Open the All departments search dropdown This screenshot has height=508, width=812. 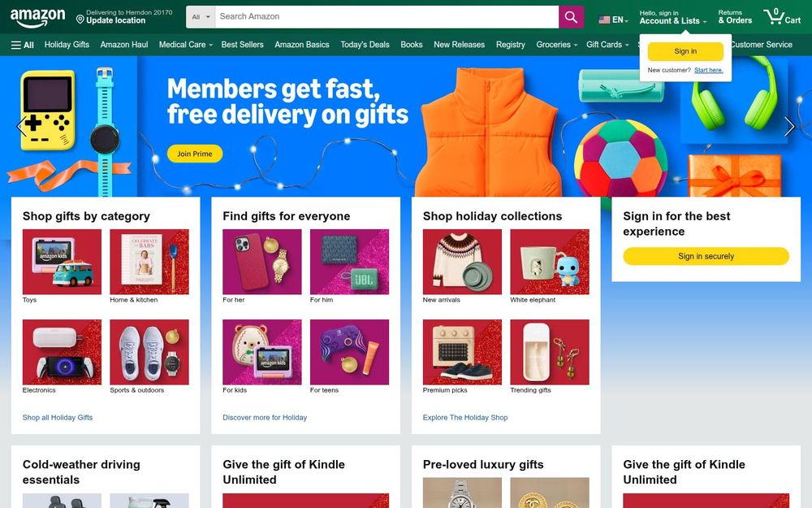pyautogui.click(x=201, y=17)
